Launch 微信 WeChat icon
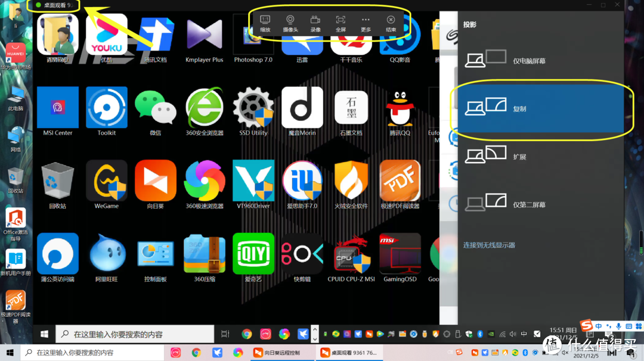The height and width of the screenshot is (361, 644). click(155, 111)
